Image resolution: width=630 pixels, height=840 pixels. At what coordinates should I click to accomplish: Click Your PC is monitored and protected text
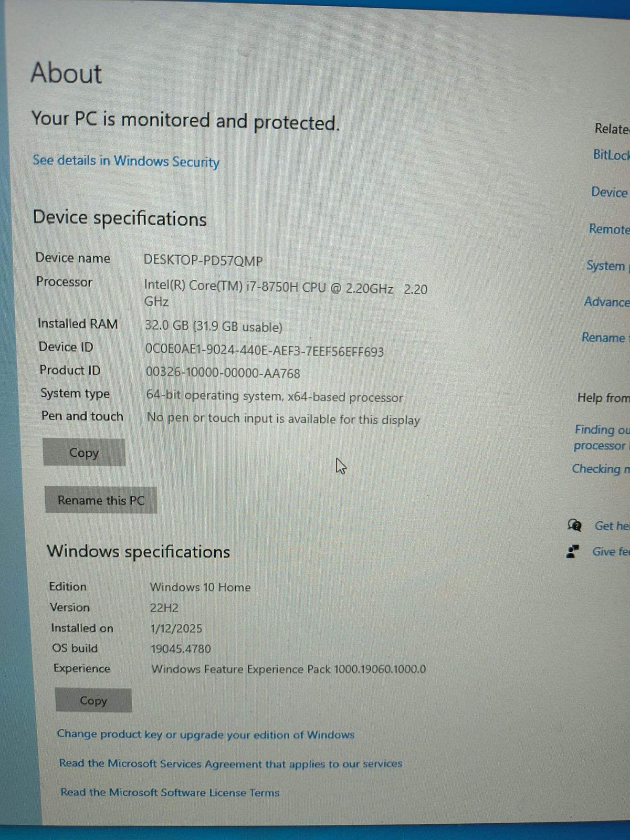(185, 121)
